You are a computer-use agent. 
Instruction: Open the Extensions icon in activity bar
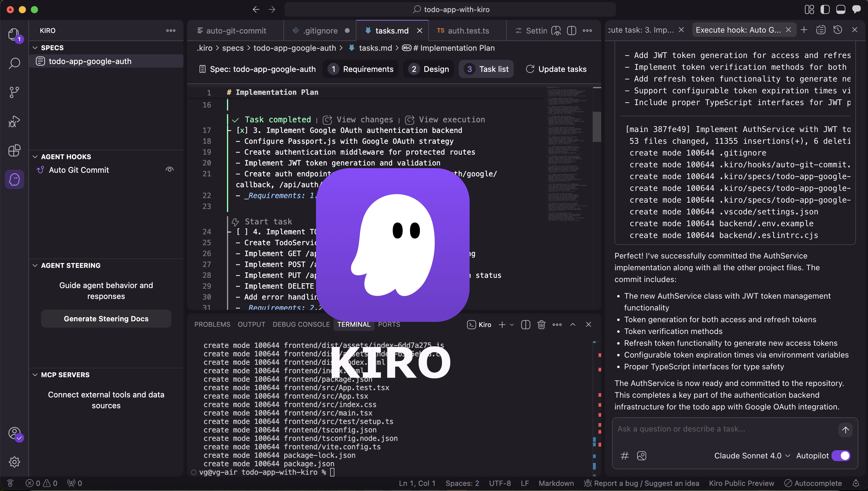(x=14, y=150)
